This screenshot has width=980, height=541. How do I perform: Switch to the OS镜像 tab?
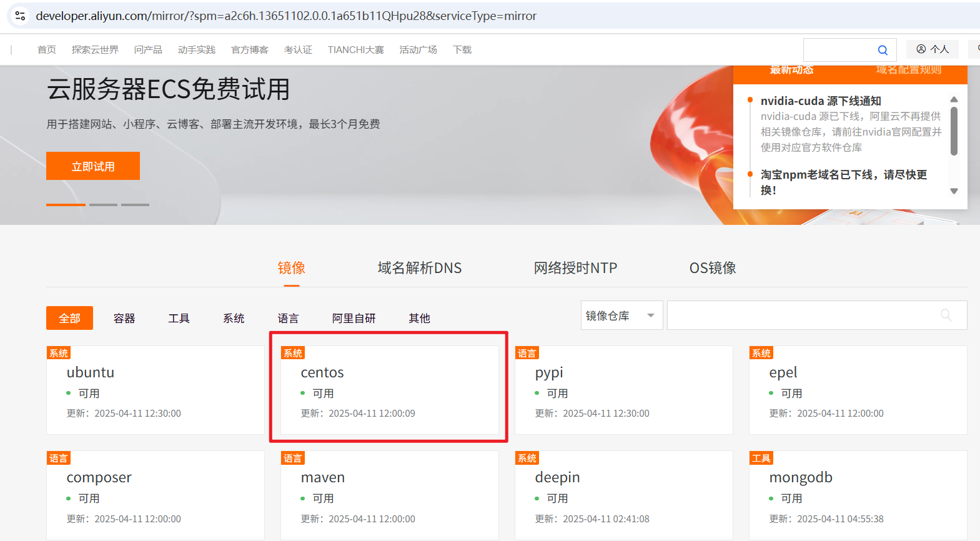713,268
